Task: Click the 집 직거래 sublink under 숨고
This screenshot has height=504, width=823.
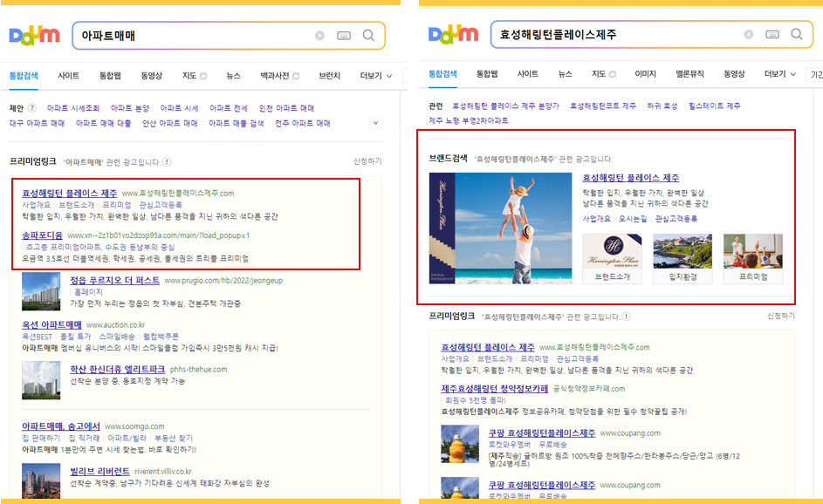Action: 84,438
